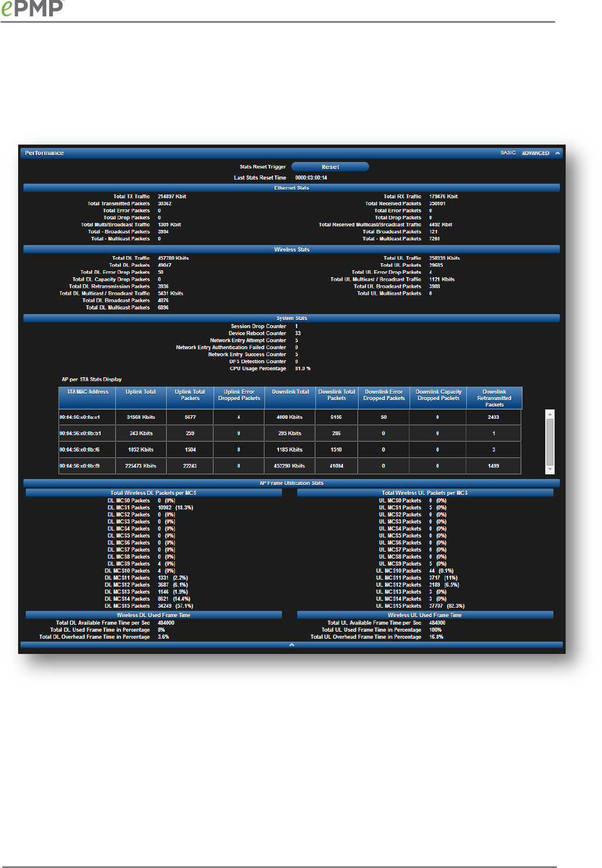This screenshot has height=868, width=602.
Task: Click the Uplink Total Packets column header
Action: [190, 398]
